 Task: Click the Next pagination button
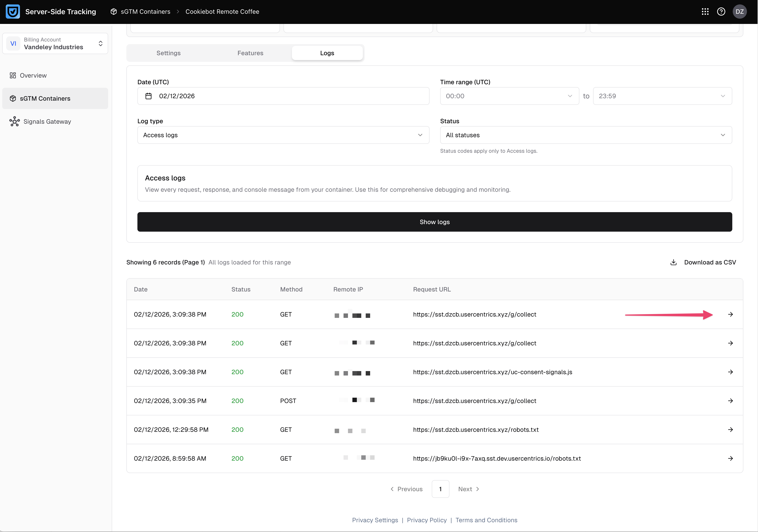coord(468,489)
